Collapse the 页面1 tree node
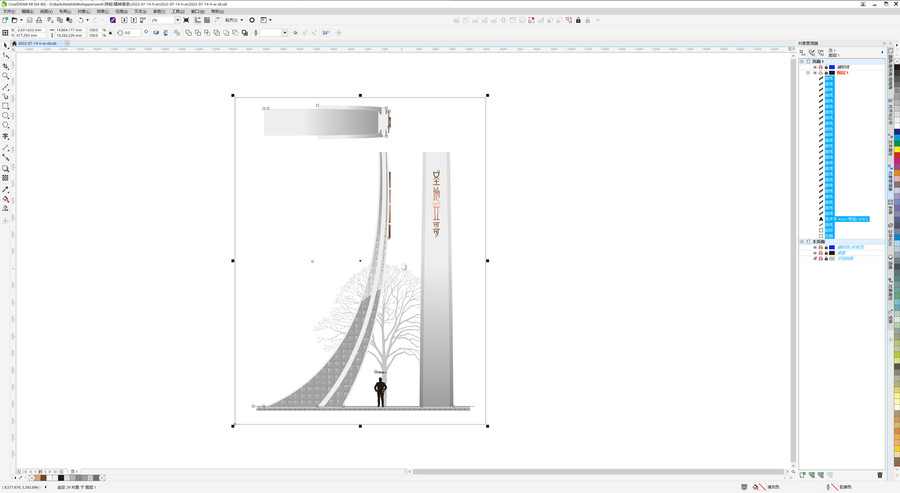This screenshot has height=493, width=900. point(802,61)
